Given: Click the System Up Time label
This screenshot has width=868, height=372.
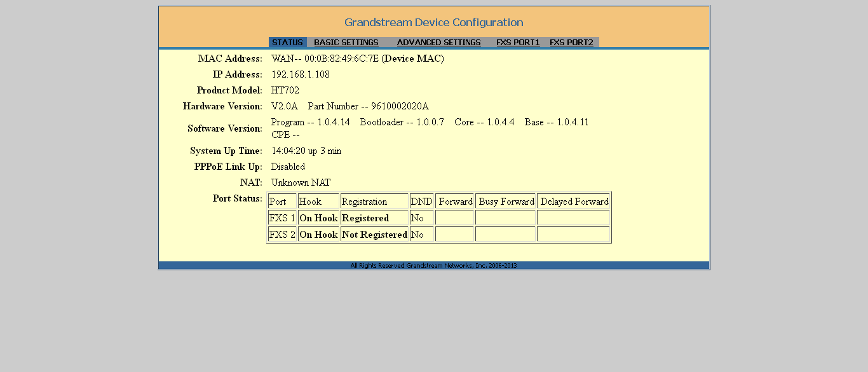Looking at the screenshot, I should coord(226,151).
